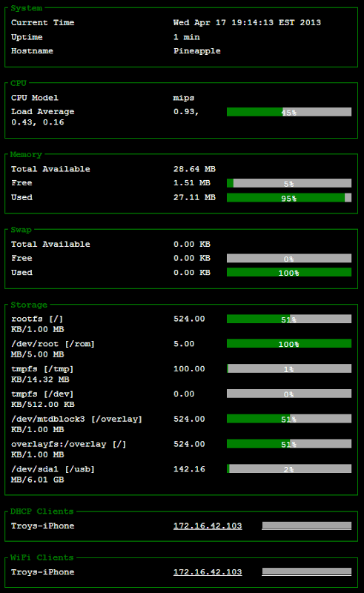Click the /dev/sda1 [/usb] 2% usage bar
This screenshot has width=364, height=593.
(x=289, y=469)
